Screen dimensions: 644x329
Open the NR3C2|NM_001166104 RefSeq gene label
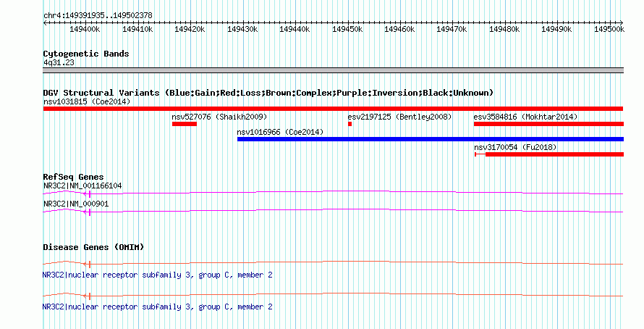coord(82,186)
